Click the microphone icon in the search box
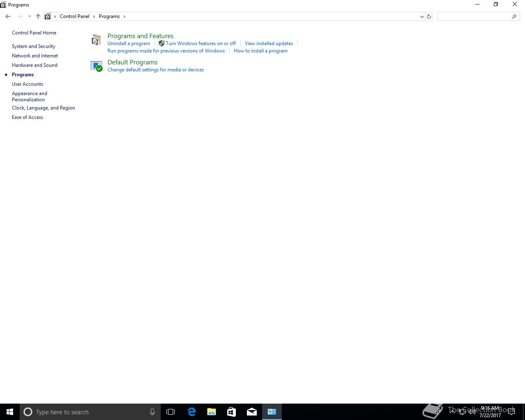Image resolution: width=525 pixels, height=420 pixels. click(152, 412)
